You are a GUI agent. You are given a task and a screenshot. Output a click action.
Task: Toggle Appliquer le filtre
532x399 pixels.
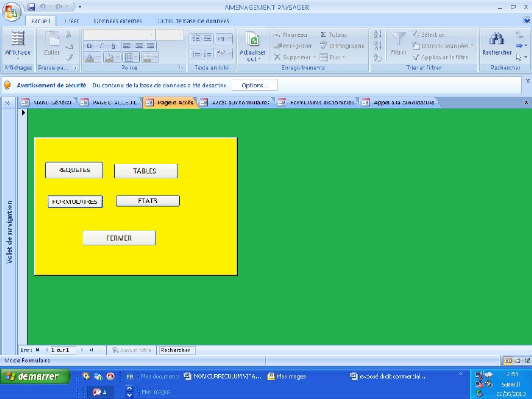point(442,57)
